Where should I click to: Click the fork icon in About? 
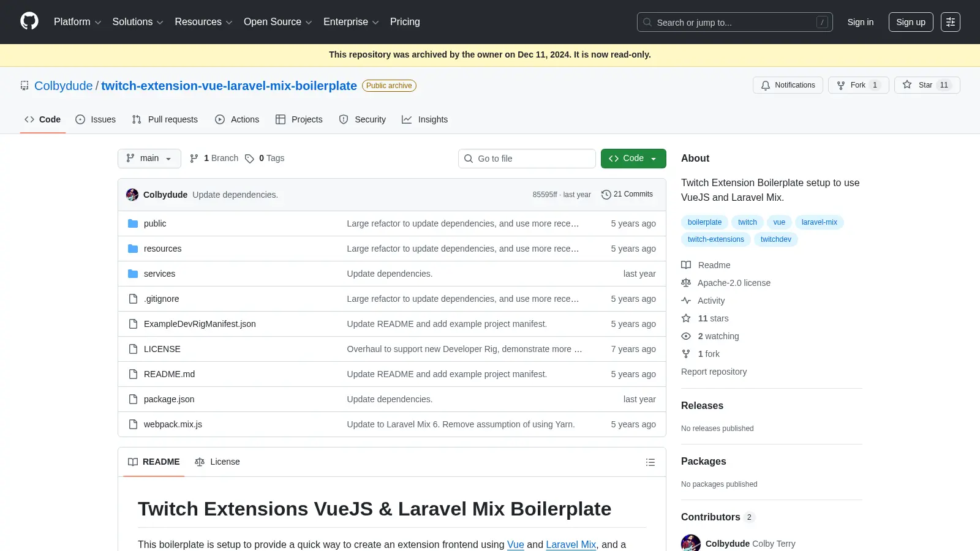coord(686,354)
